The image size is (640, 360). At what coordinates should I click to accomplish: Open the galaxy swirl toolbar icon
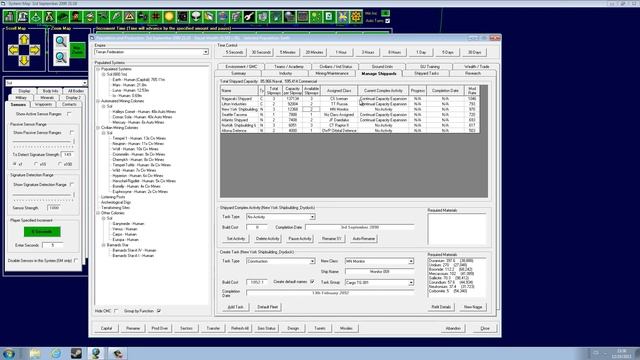182,17
